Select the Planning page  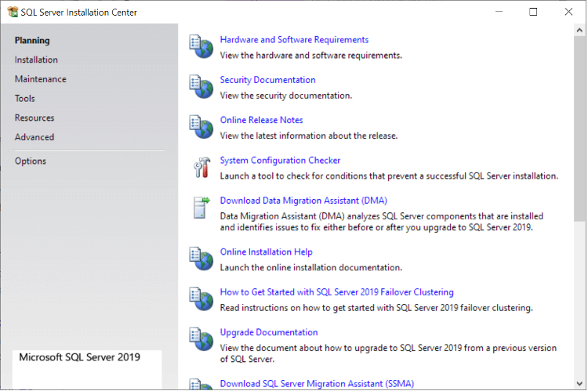(x=32, y=41)
